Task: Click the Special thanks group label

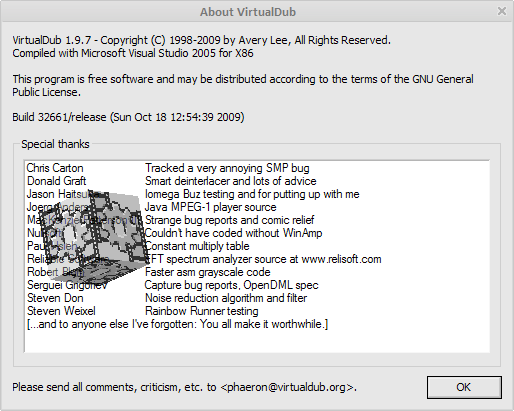Action: [55, 144]
